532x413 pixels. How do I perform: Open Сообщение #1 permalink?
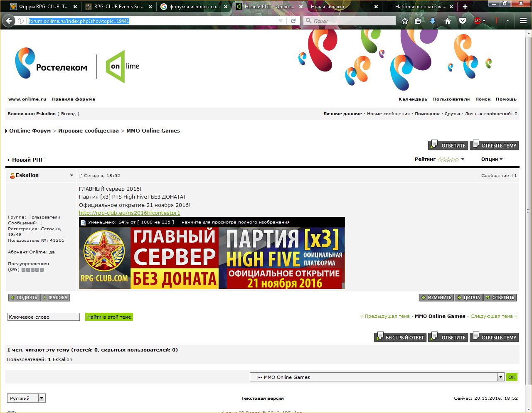coord(499,176)
